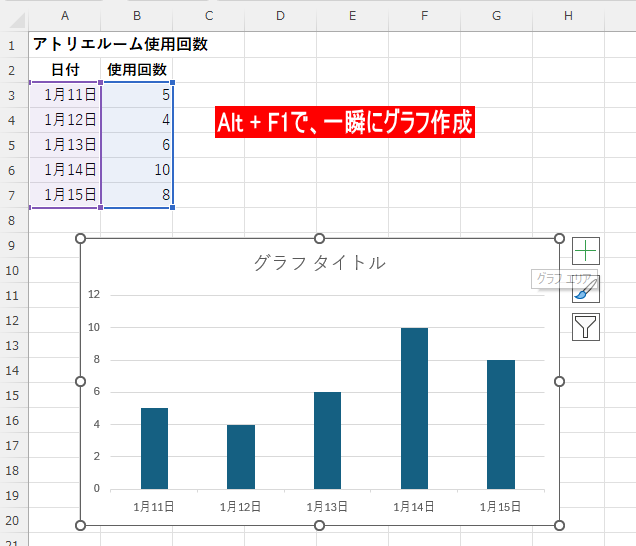Select the 1月11日 bar in chart
The width and height of the screenshot is (636, 546).
[154, 448]
